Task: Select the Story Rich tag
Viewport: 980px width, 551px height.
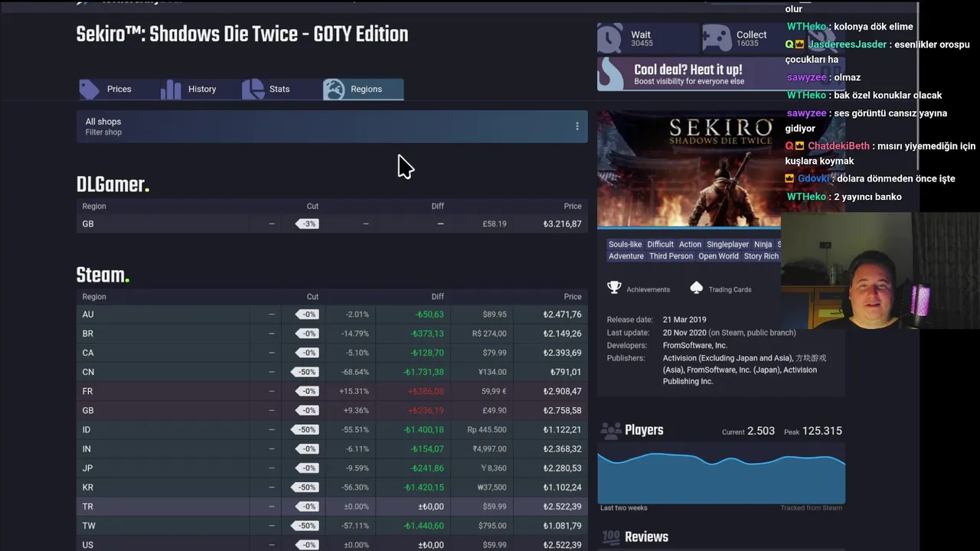Action: click(761, 256)
